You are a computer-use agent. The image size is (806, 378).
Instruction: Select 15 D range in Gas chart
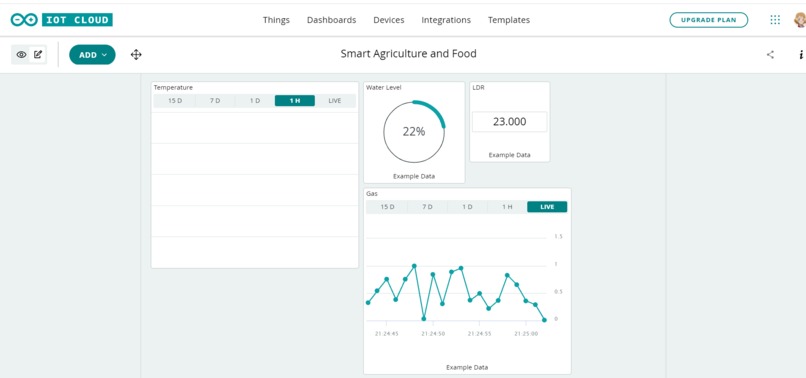pyautogui.click(x=387, y=207)
